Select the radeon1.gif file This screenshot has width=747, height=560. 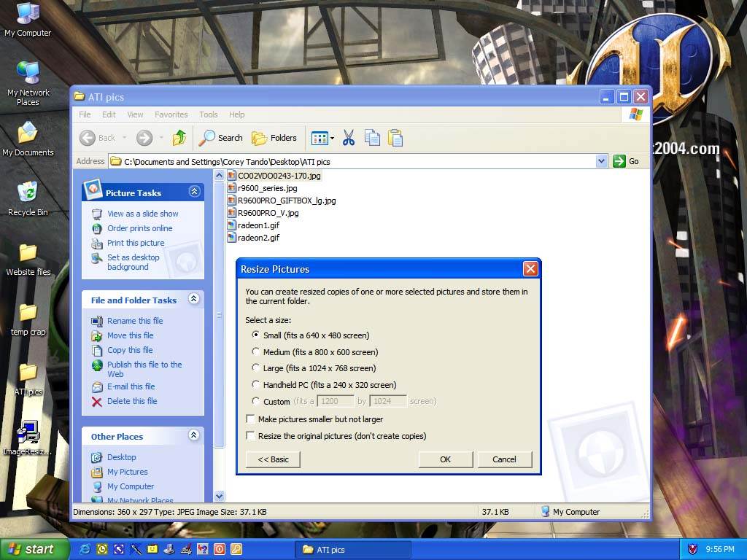[254, 225]
